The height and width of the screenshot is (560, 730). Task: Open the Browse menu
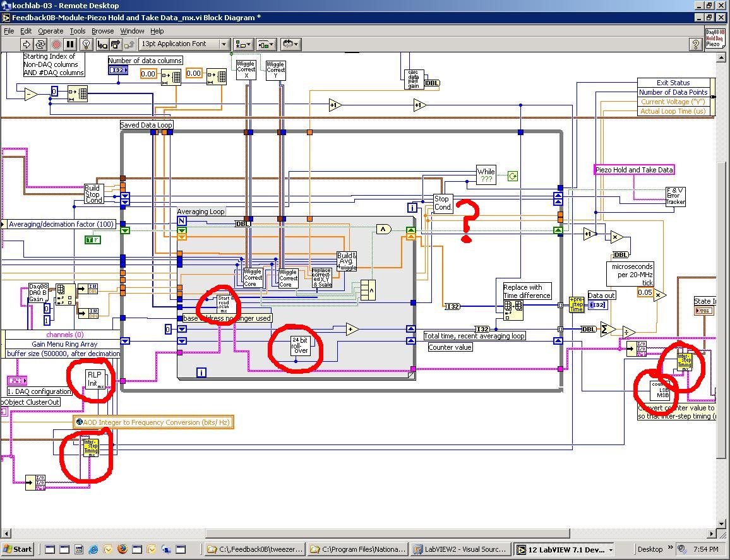click(102, 30)
